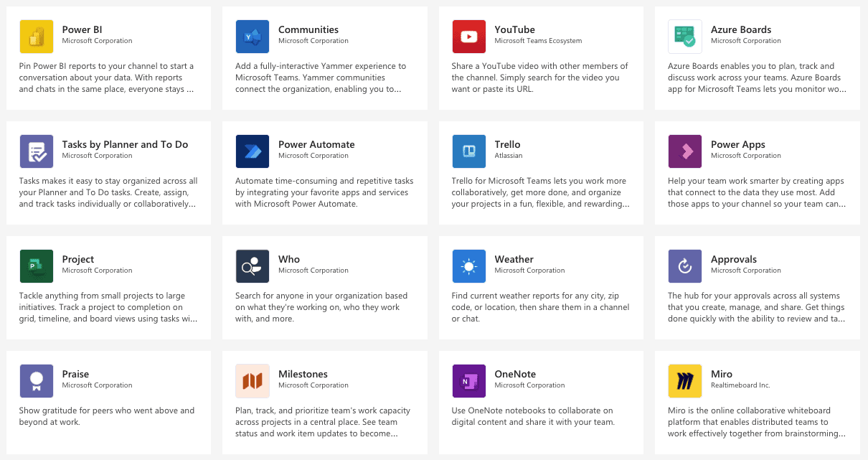
Task: Open the Weather sun icon
Action: click(x=469, y=266)
